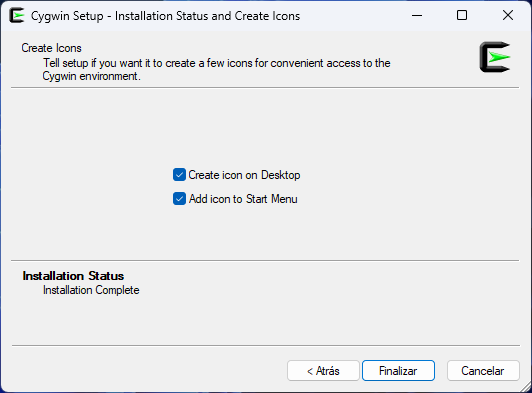
Task: Click the 'Tell setup if you want' description text
Action: point(217,63)
